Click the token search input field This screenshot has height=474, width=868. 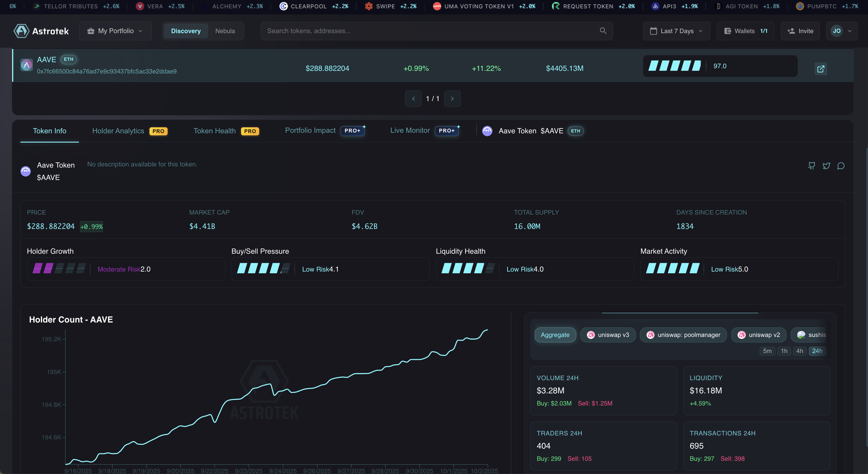pos(428,31)
